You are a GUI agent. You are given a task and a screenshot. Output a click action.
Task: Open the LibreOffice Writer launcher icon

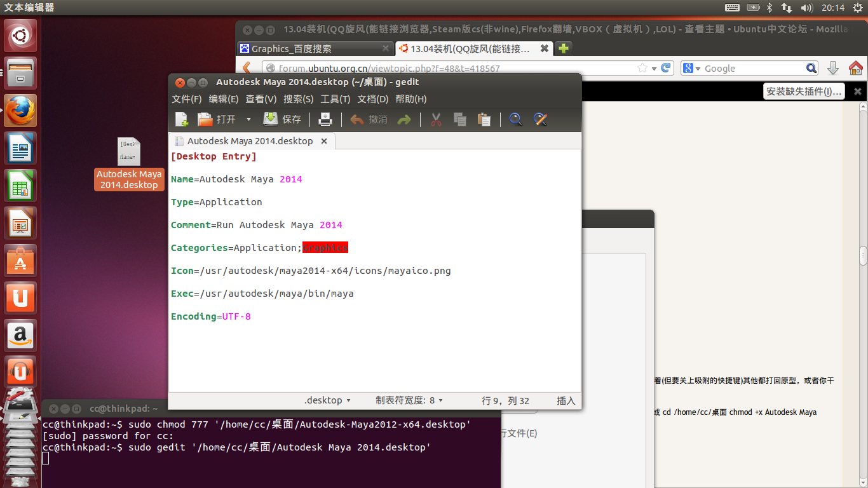21,148
